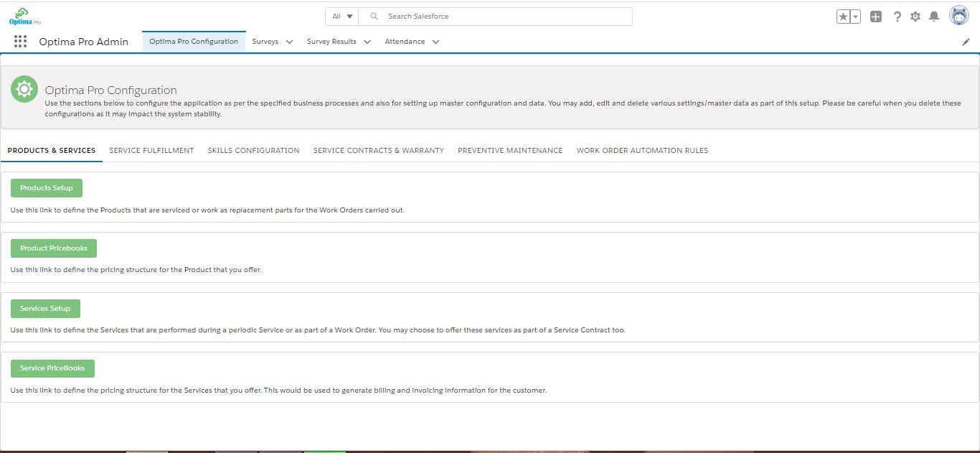Open the PREVENTIVE MAINTENANCE tab

509,151
